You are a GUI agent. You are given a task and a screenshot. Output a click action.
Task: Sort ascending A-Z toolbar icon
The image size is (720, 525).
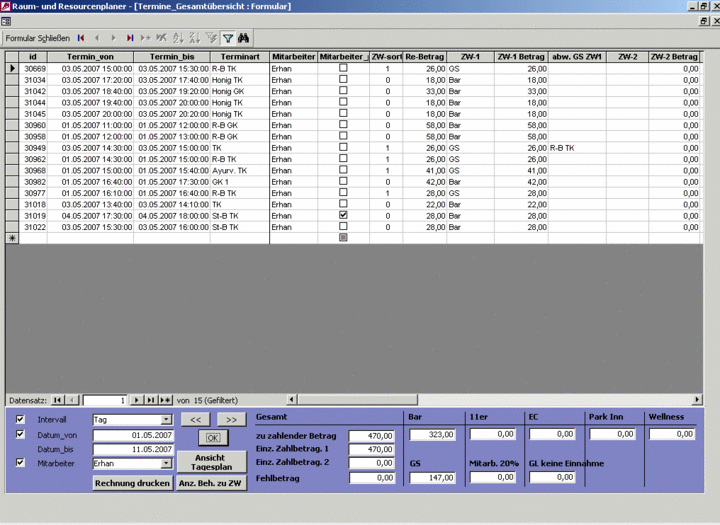tap(178, 38)
